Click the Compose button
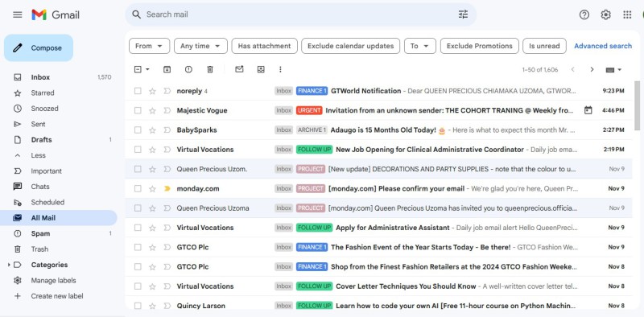This screenshot has width=644, height=317. (x=39, y=48)
